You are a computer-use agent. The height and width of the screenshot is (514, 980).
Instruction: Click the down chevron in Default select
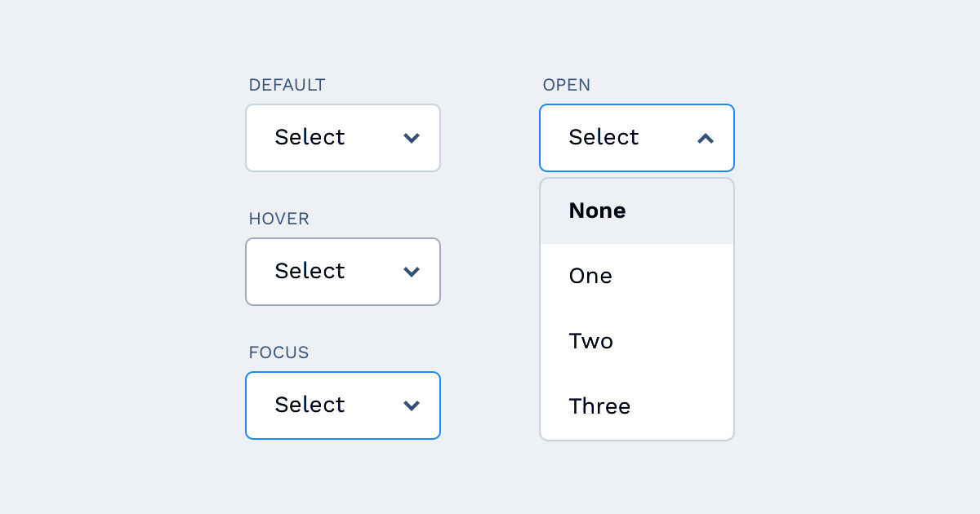(x=412, y=138)
